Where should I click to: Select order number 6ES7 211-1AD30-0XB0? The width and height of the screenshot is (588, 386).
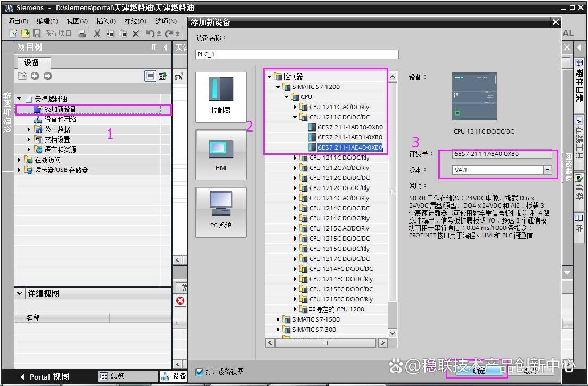350,127
